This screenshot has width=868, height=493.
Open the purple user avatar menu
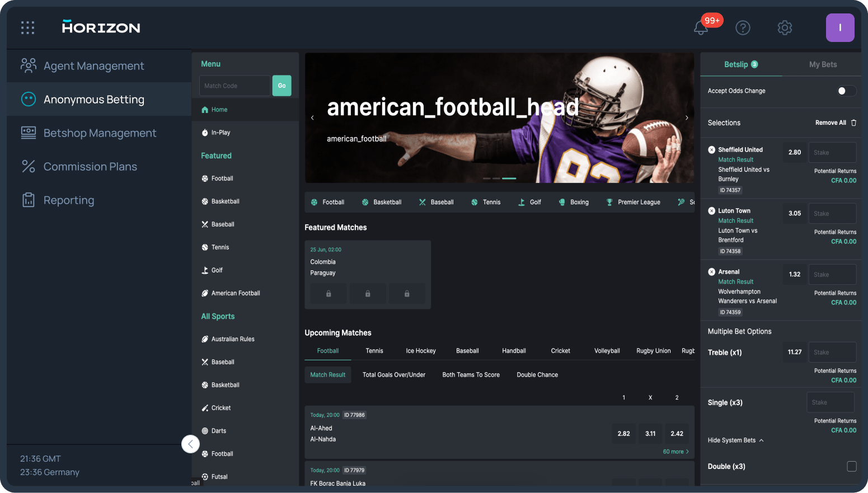(840, 27)
